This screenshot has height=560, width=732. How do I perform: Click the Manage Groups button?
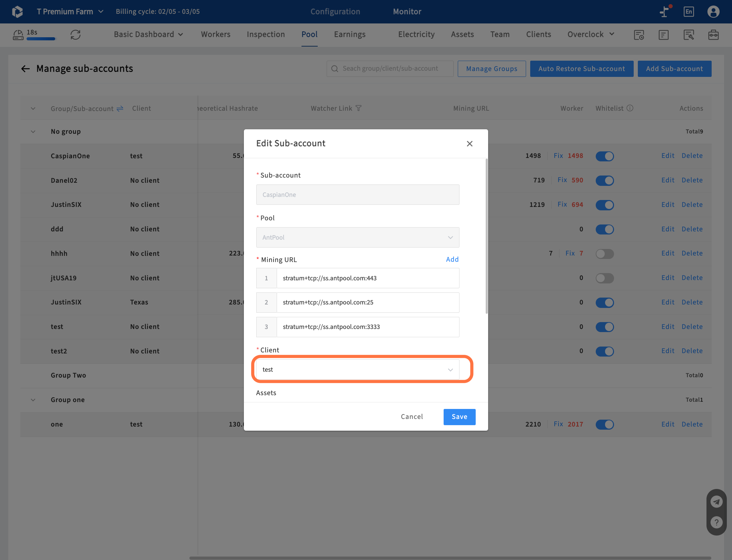pos(492,69)
